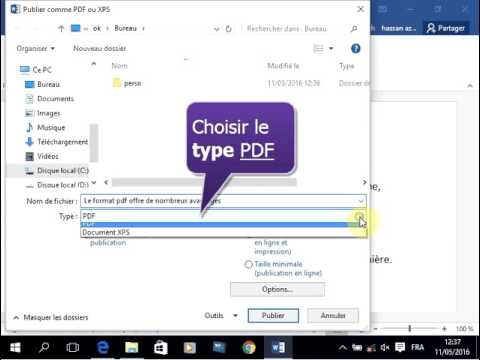The width and height of the screenshot is (480, 360).
Task: Select the perso folder
Action: 127,83
